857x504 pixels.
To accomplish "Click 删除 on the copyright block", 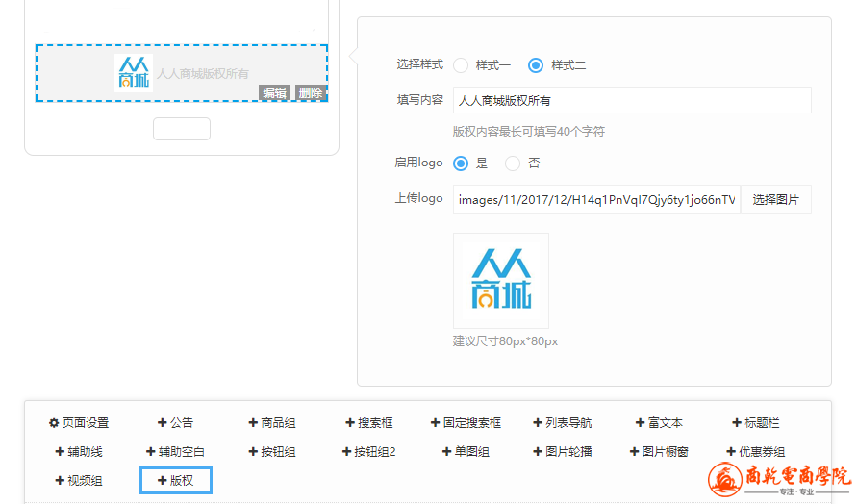I will 310,93.
